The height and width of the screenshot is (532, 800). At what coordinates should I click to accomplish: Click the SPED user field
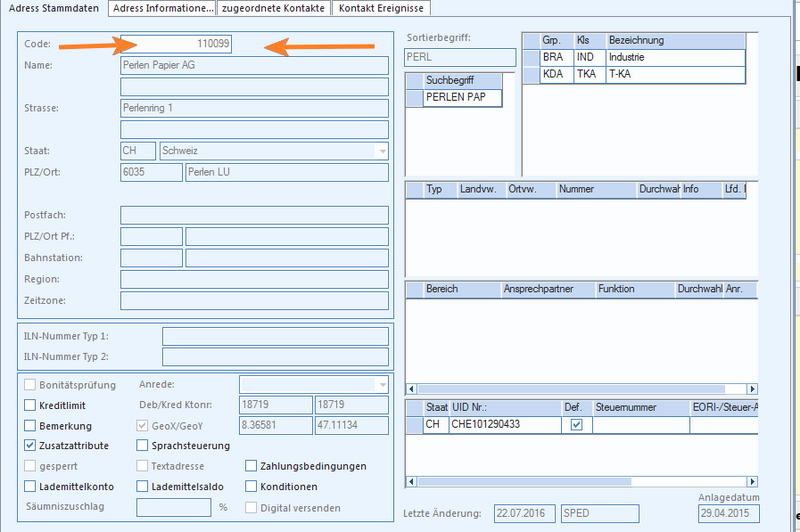click(x=600, y=514)
